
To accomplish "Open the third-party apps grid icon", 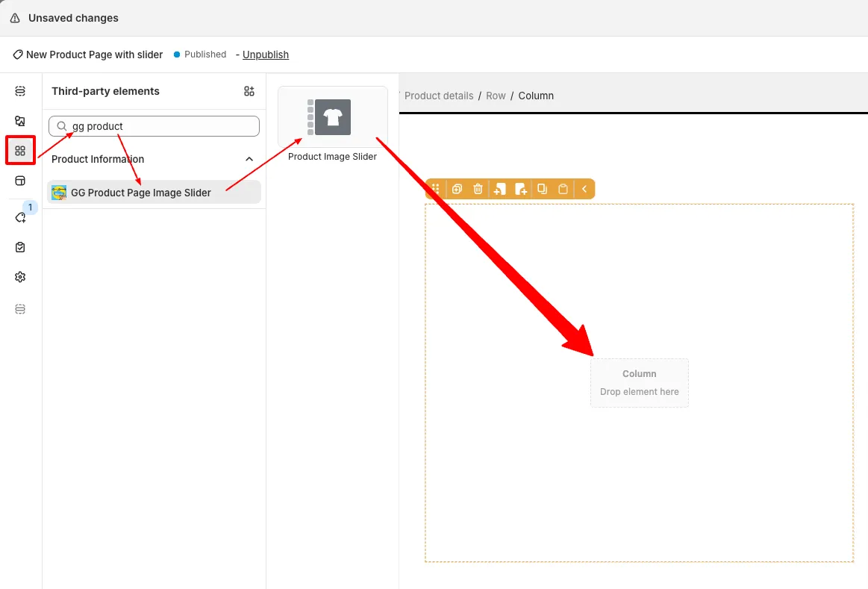I will (249, 90).
